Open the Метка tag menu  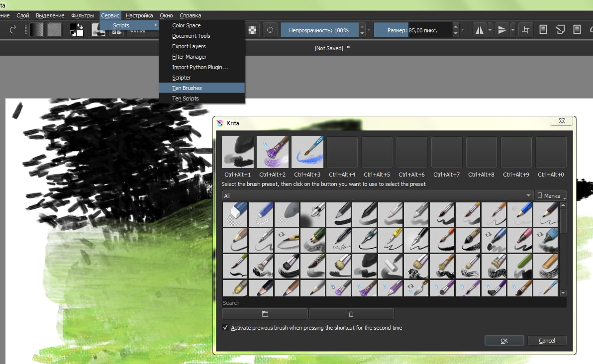[551, 195]
